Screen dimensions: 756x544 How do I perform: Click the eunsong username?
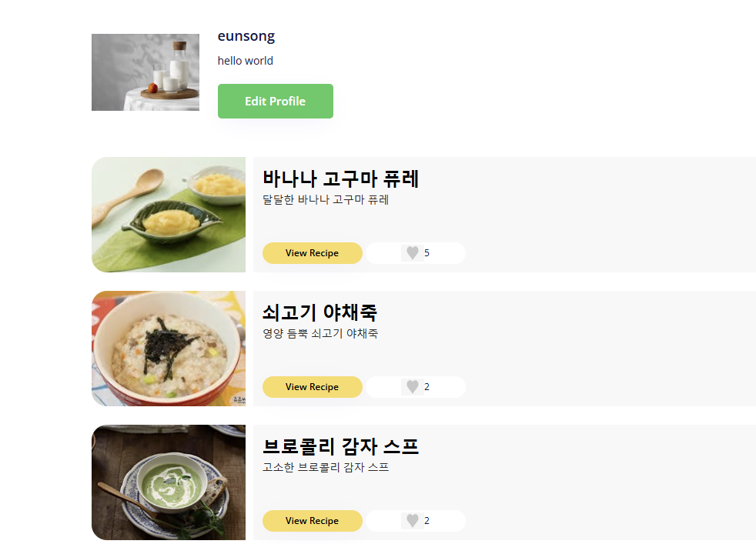tap(246, 35)
